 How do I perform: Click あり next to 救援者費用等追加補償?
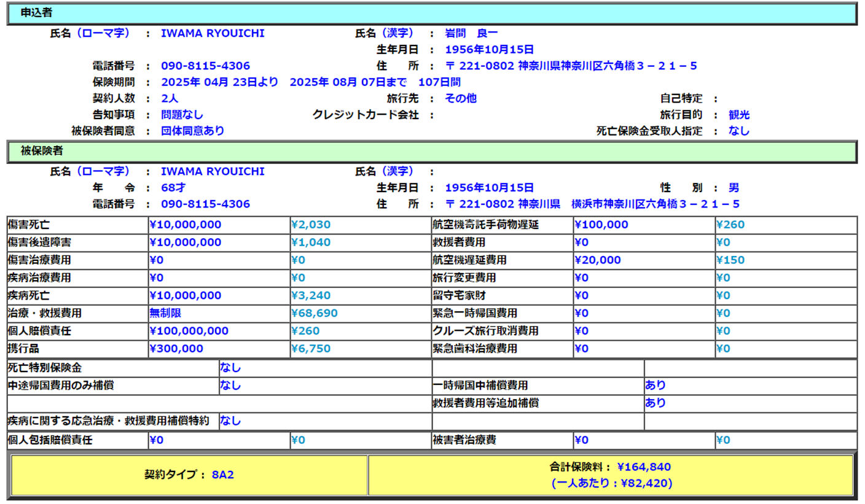[655, 403]
